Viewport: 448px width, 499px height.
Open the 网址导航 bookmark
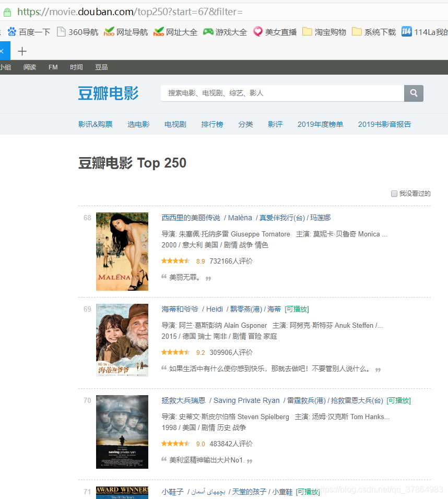pyautogui.click(x=126, y=32)
